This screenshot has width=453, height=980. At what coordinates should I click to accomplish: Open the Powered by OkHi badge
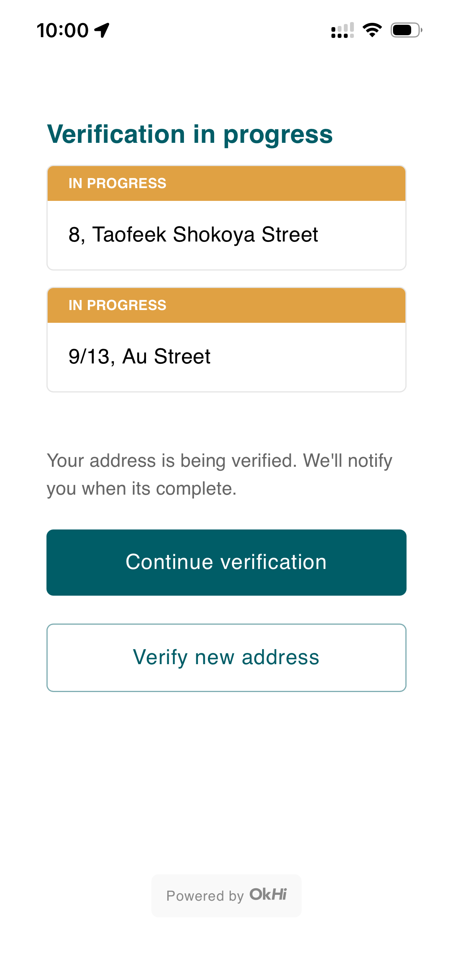point(226,896)
